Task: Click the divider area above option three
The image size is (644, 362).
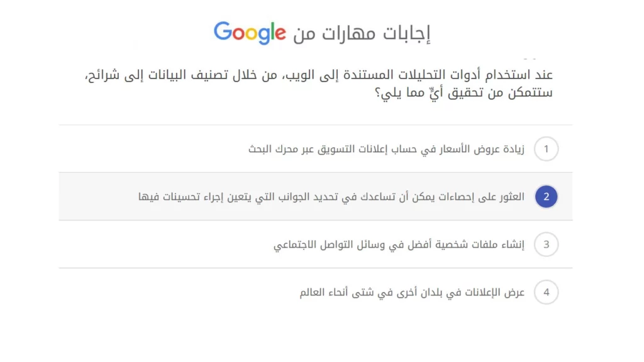Action: [314, 221]
